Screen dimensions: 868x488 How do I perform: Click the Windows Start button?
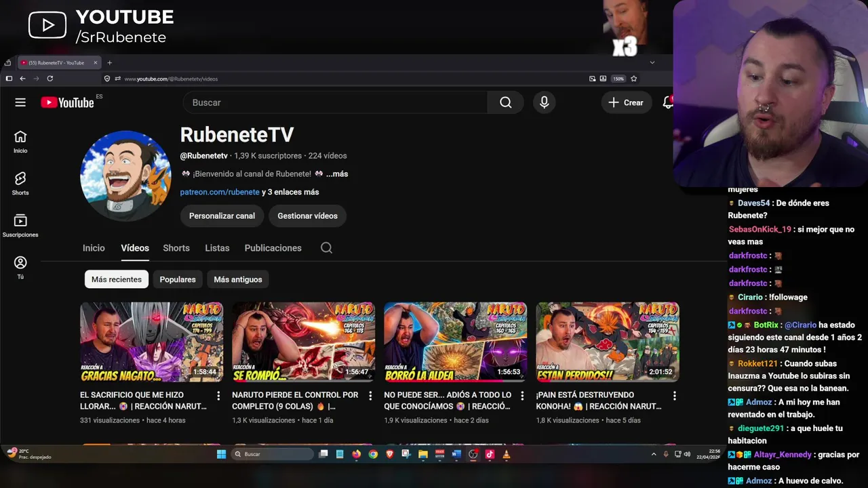click(x=221, y=454)
